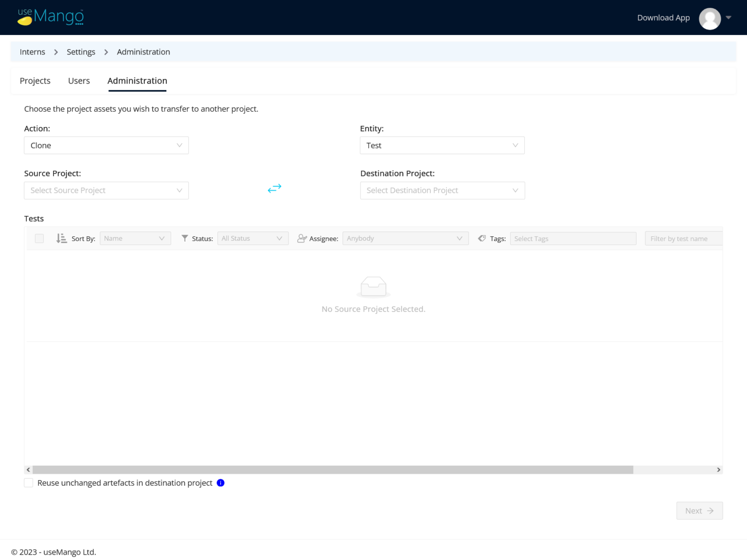Click the © 2023 - useMango Ltd. footer text
The width and height of the screenshot is (747, 560).
(x=53, y=552)
